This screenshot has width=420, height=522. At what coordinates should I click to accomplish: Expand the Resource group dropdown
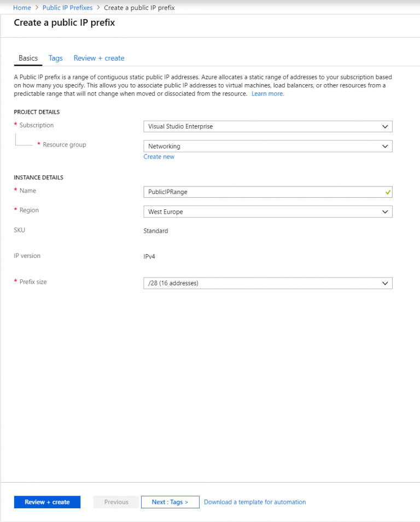[267, 146]
